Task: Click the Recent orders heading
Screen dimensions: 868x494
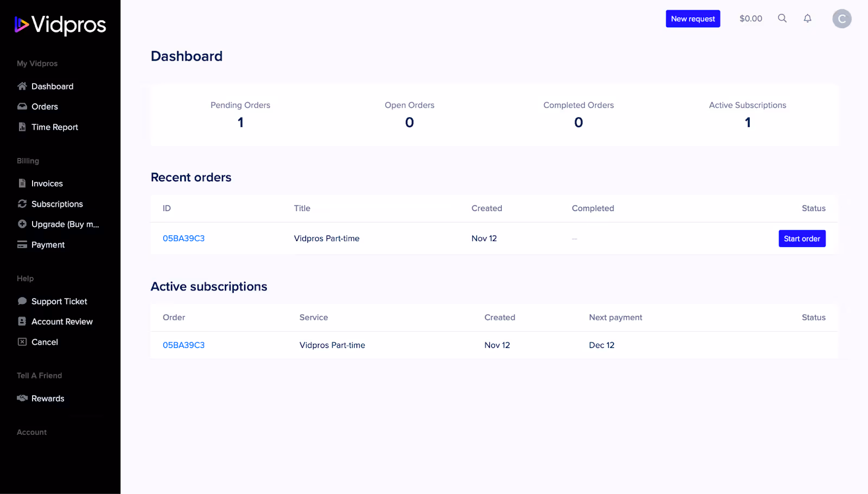Action: pos(191,178)
